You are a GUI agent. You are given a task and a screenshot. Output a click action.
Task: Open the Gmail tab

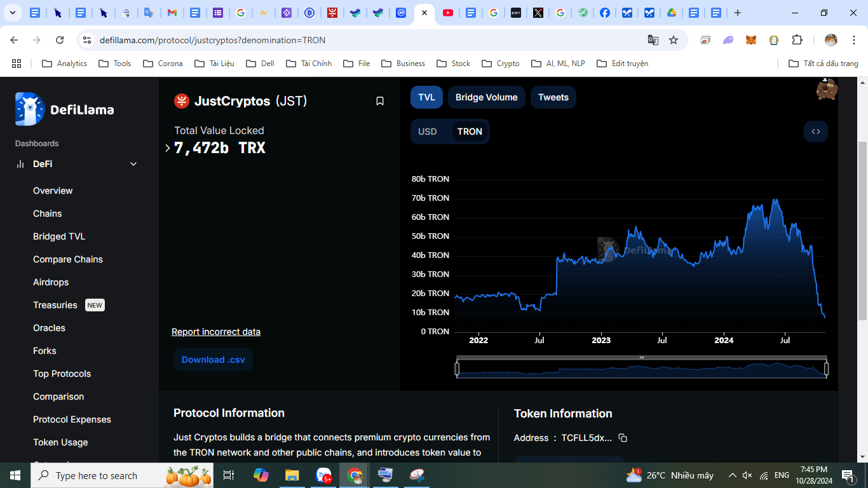point(172,13)
